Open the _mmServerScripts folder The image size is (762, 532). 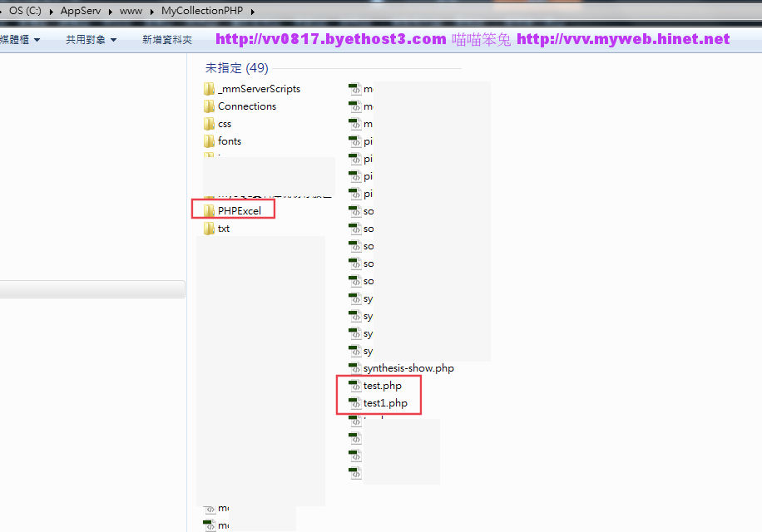click(258, 89)
